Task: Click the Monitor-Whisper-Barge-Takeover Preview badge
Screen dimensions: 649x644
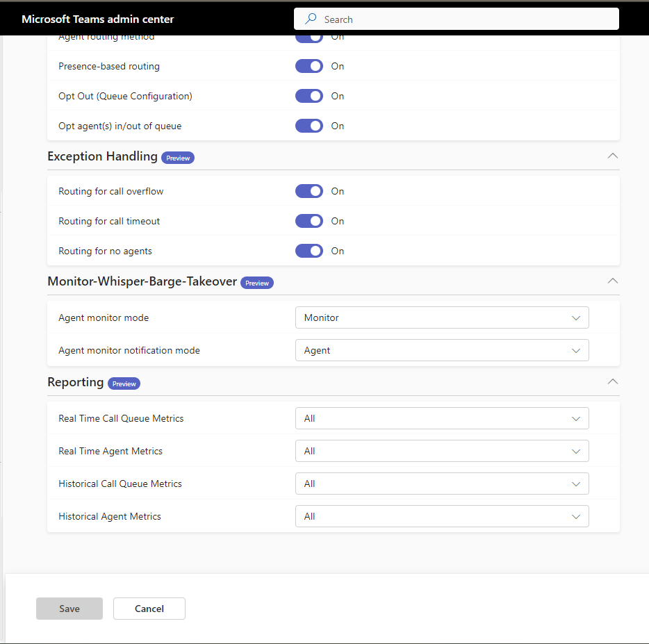Action: tap(257, 283)
